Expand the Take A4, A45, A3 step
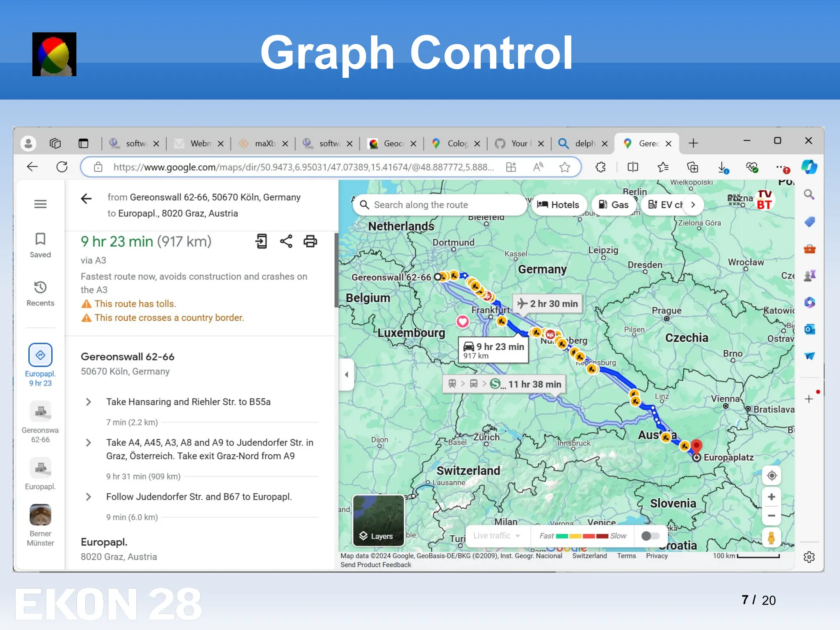Image resolution: width=840 pixels, height=630 pixels. [x=88, y=443]
